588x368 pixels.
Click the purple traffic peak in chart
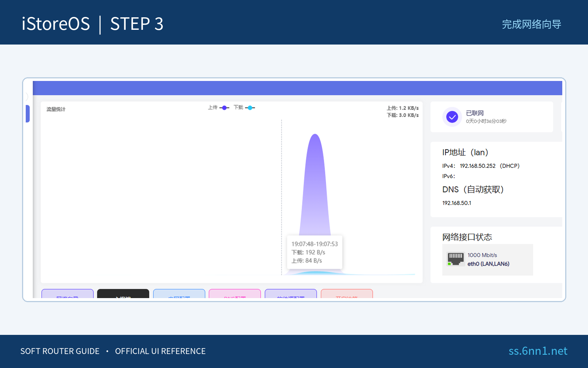(315, 184)
